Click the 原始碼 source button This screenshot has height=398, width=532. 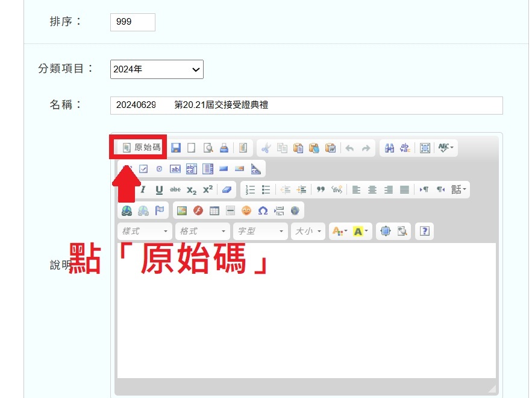pyautogui.click(x=141, y=147)
